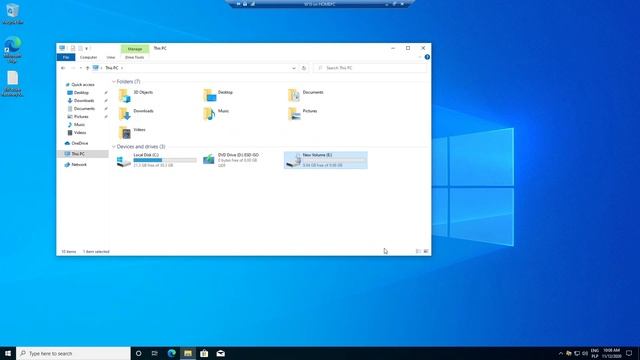
Task: Open Task View from the taskbar
Action: point(155,353)
